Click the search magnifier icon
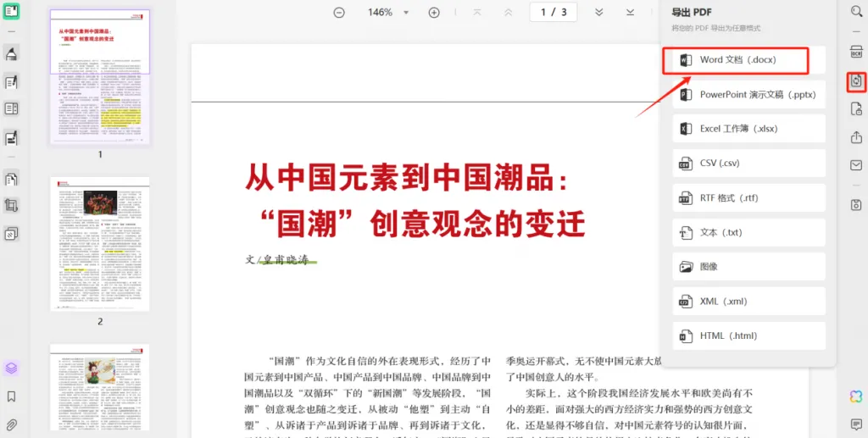The width and height of the screenshot is (868, 438). 856,11
